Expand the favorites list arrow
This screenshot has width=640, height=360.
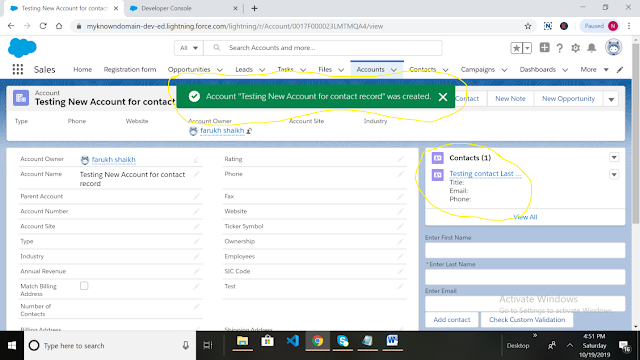click(527, 48)
